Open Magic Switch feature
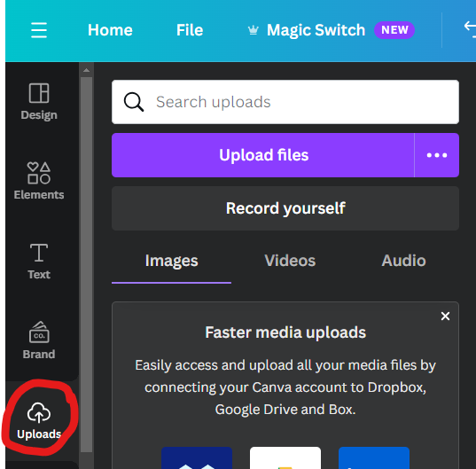Screen dimensions: 476x469 316,30
